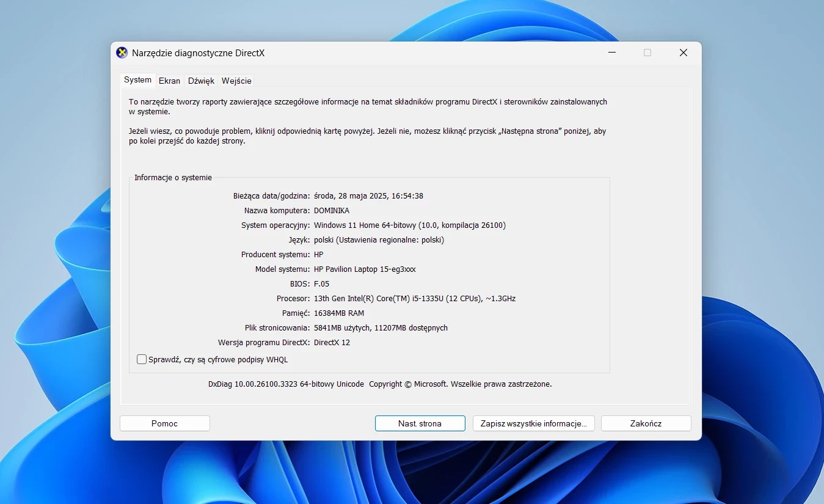Click the BIOS value F.05
The height and width of the screenshot is (504, 824).
(x=321, y=284)
